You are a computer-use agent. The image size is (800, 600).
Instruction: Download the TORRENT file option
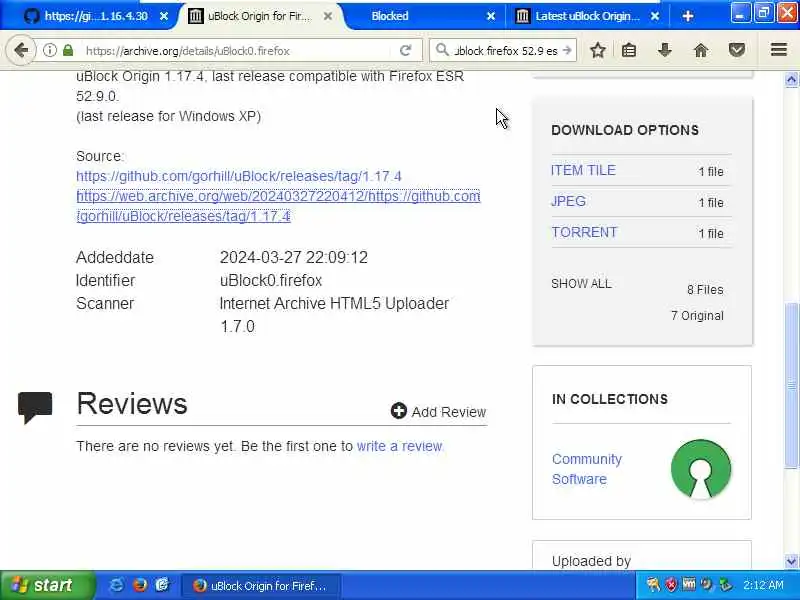pos(584,232)
